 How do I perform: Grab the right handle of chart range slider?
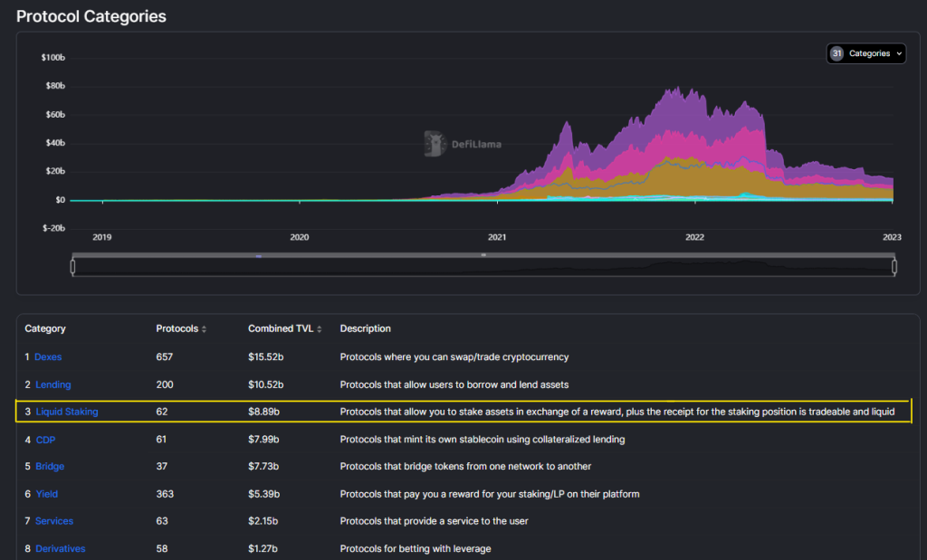[894, 267]
